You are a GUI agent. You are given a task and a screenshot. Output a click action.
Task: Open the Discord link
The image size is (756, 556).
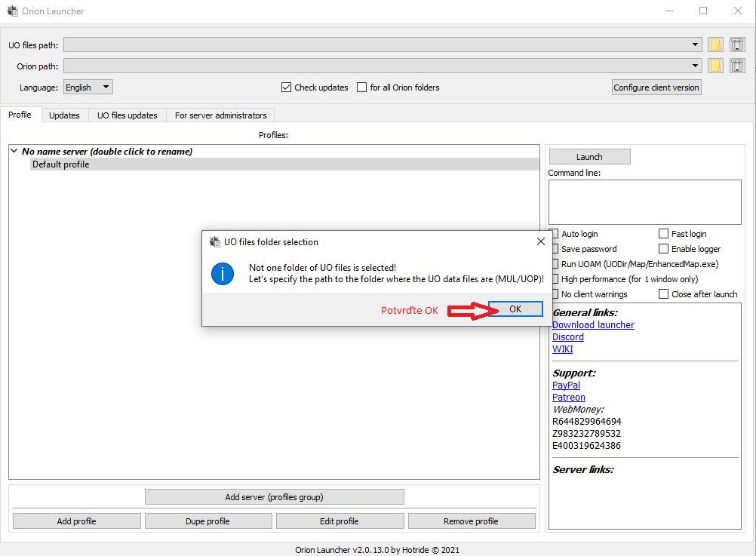[568, 337]
